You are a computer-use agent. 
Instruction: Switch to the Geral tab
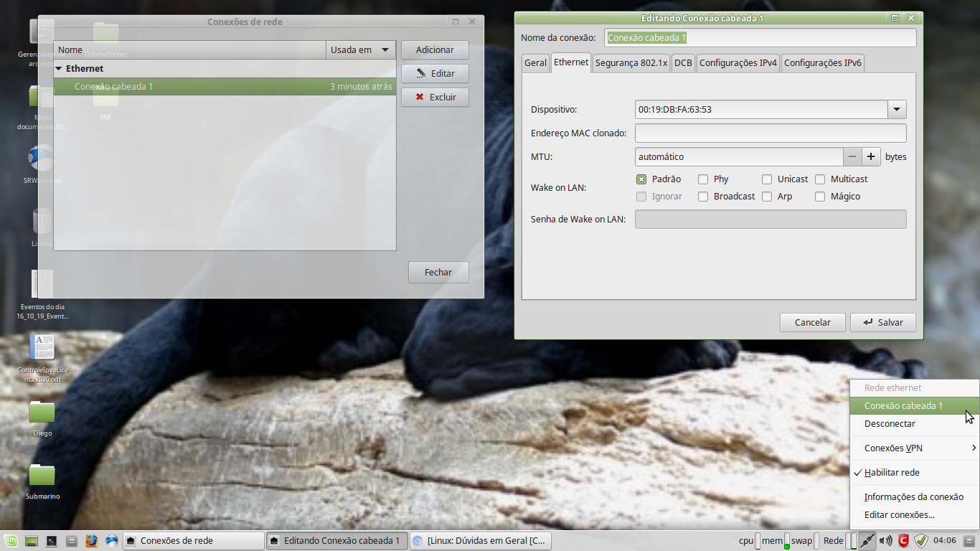pos(535,63)
